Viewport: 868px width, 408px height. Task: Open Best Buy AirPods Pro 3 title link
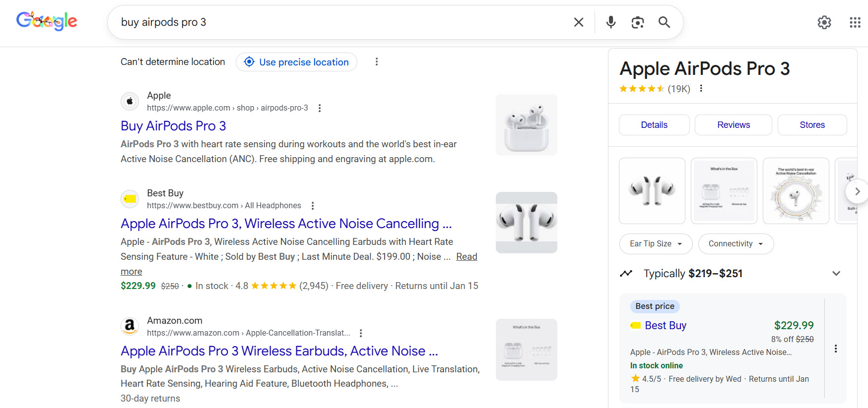coord(286,224)
